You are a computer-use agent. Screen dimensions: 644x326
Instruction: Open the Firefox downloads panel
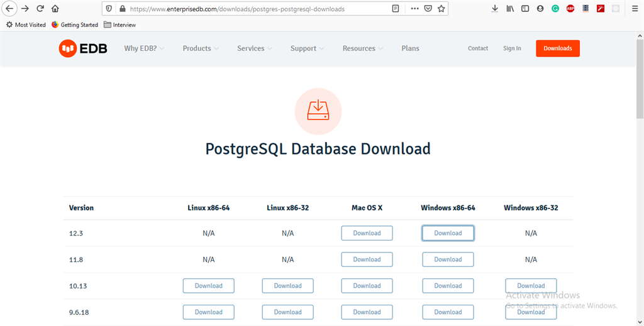pyautogui.click(x=495, y=9)
